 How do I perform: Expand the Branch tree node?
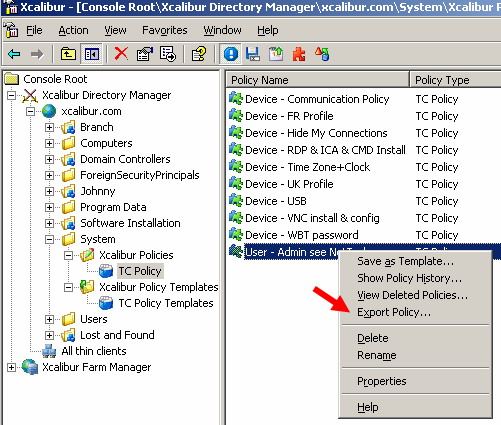(49, 127)
